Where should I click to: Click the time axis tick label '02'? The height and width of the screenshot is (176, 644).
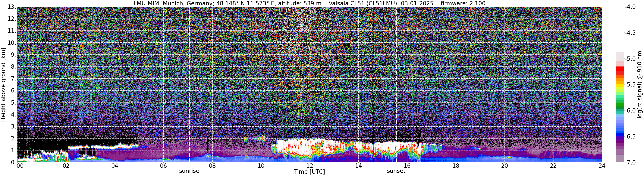pos(66,166)
